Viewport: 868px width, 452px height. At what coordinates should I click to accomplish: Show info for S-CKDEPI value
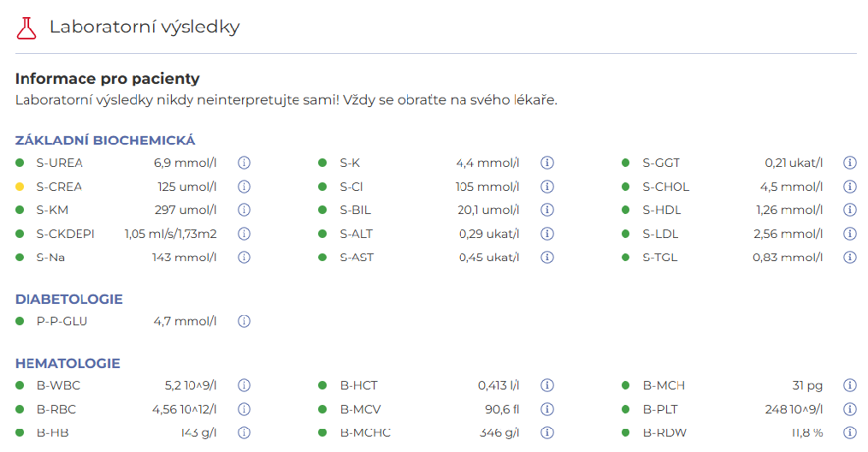pos(244,234)
